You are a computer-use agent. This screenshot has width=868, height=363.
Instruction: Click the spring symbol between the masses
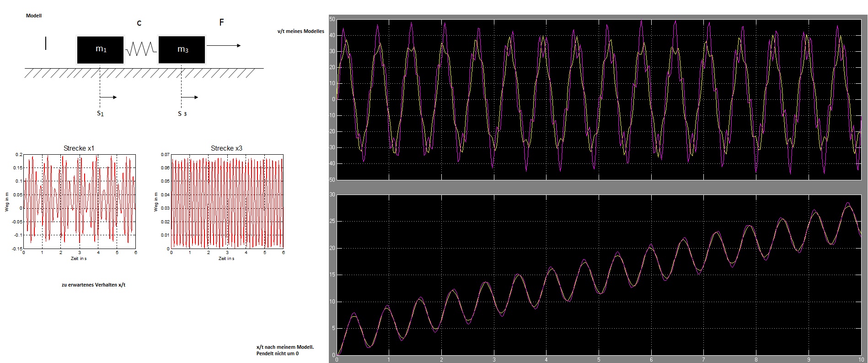point(141,49)
